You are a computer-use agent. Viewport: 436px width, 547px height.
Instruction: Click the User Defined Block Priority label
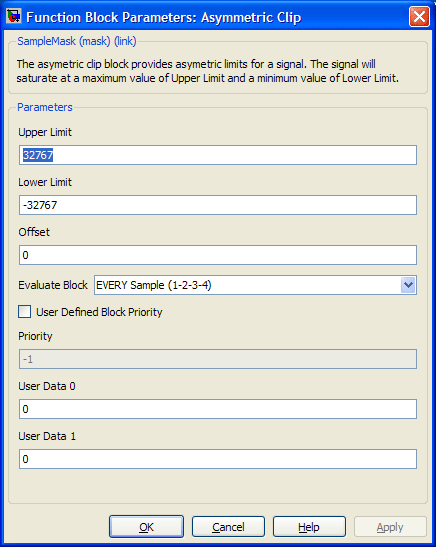point(99,312)
